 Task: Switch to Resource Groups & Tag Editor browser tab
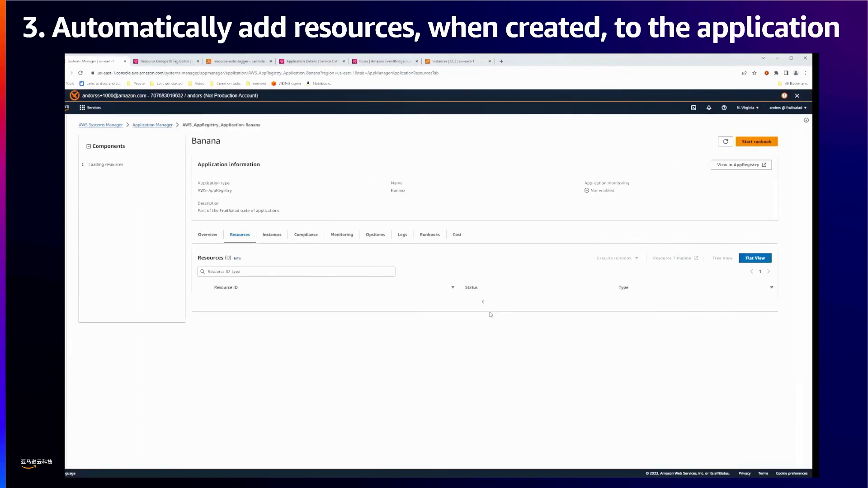point(165,61)
